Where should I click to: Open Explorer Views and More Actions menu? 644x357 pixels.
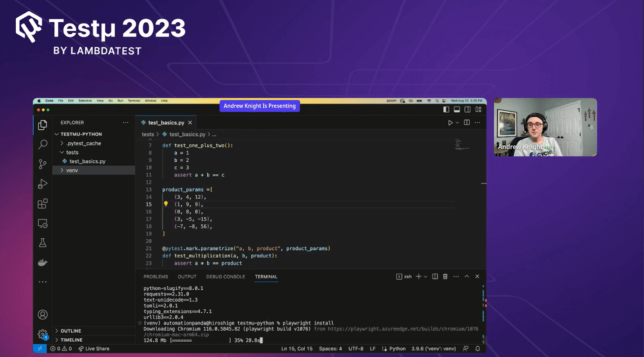pyautogui.click(x=126, y=122)
